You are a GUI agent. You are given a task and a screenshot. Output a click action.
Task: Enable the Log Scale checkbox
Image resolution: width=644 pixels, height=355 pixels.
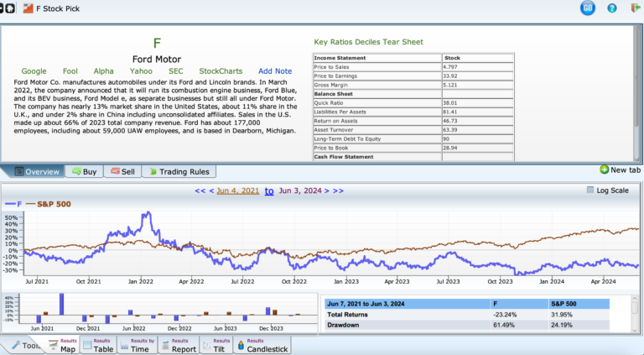590,190
